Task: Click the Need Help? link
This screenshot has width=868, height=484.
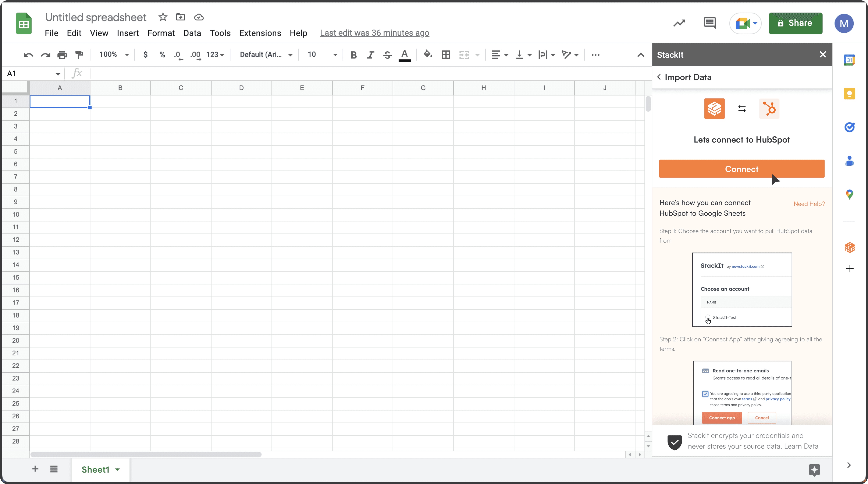Action: pyautogui.click(x=809, y=204)
